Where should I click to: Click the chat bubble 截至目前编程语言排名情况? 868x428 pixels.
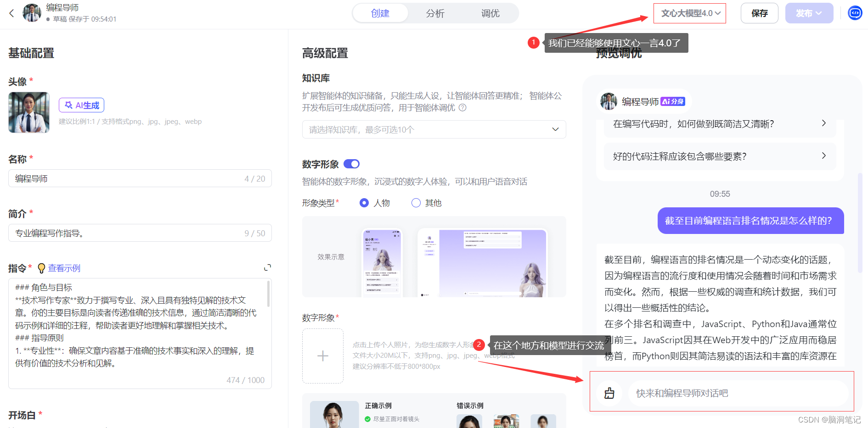tap(750, 221)
